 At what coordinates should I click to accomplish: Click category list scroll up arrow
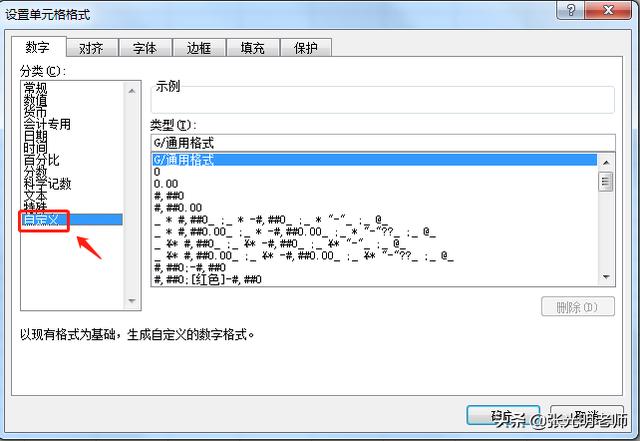coord(132,91)
